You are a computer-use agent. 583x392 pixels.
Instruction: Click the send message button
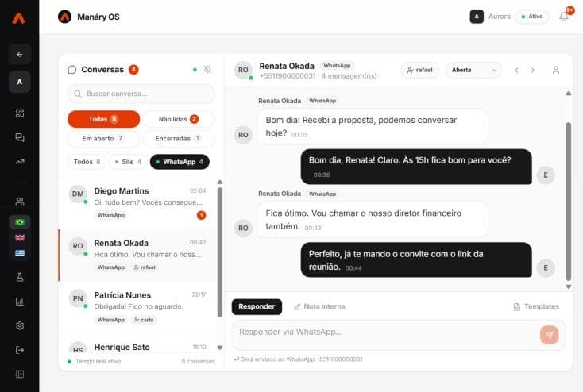(x=549, y=335)
